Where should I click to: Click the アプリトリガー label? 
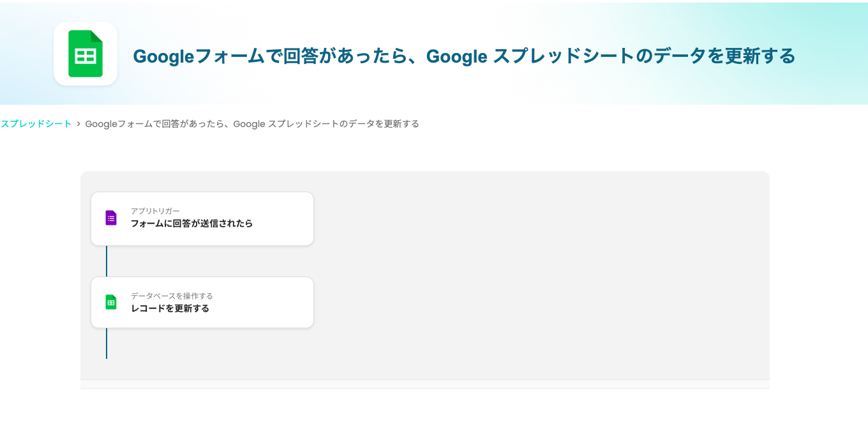(155, 211)
